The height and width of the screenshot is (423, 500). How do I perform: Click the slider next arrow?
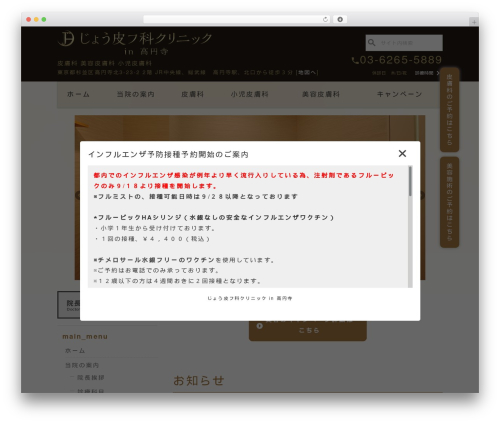421,195
